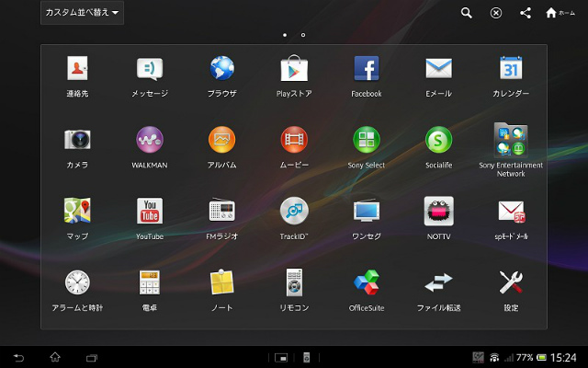Tap the system home navigation button
Screen dimensions: 588x368
[55, 357]
